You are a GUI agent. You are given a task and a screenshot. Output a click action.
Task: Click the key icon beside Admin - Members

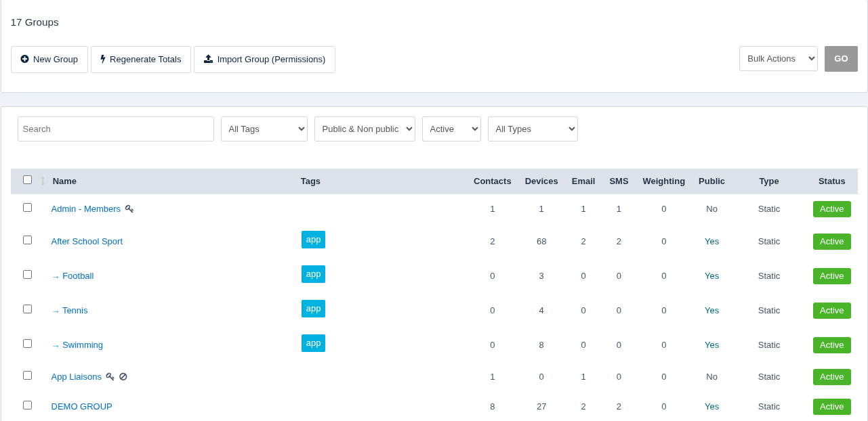pos(129,209)
